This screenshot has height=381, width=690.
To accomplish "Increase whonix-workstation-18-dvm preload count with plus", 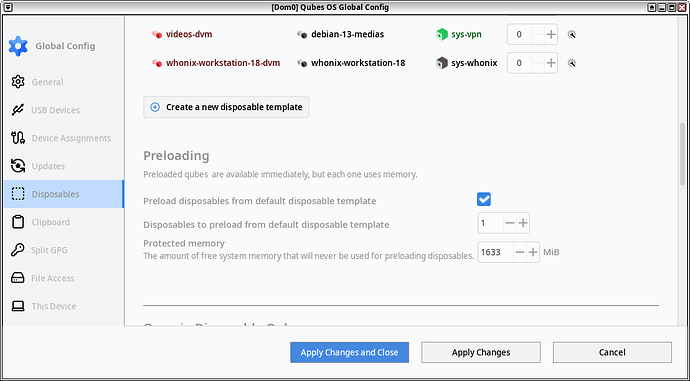I will tap(551, 63).
